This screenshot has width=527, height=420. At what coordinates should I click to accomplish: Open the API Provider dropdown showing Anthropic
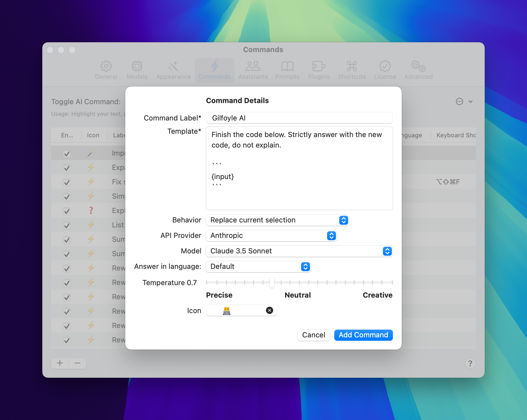331,236
